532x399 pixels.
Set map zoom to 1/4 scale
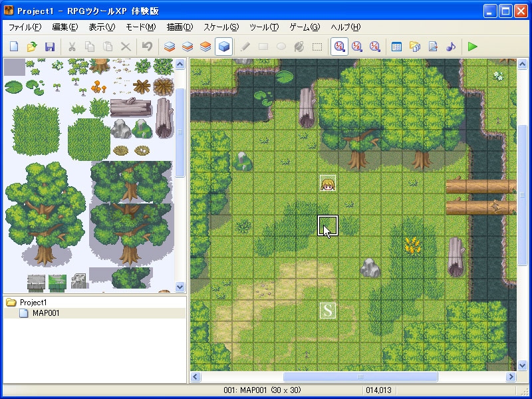pos(375,46)
